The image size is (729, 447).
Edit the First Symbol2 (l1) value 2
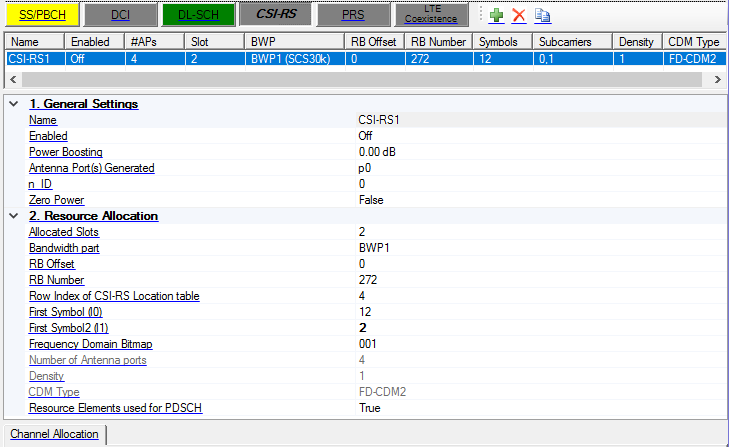pos(541,328)
